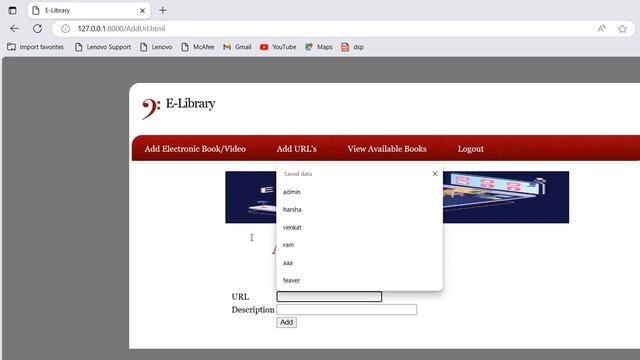Viewport: 640px width, 360px height.
Task: Open the Lenovo bookmark
Action: (x=156, y=47)
